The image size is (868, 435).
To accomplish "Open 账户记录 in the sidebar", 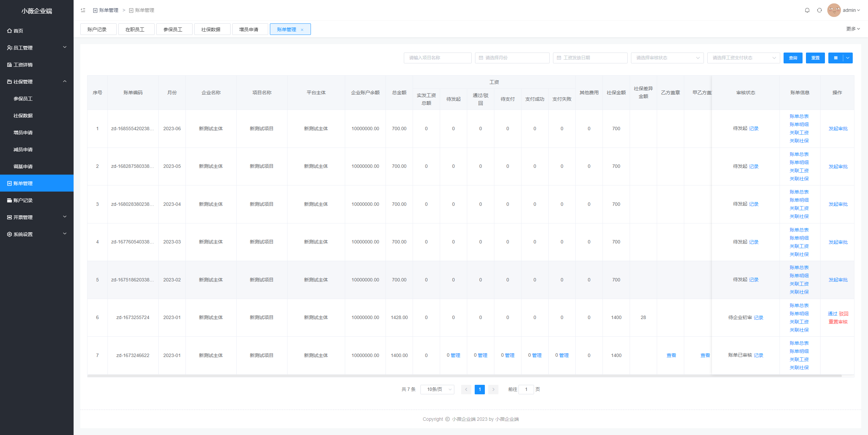I will click(x=37, y=200).
